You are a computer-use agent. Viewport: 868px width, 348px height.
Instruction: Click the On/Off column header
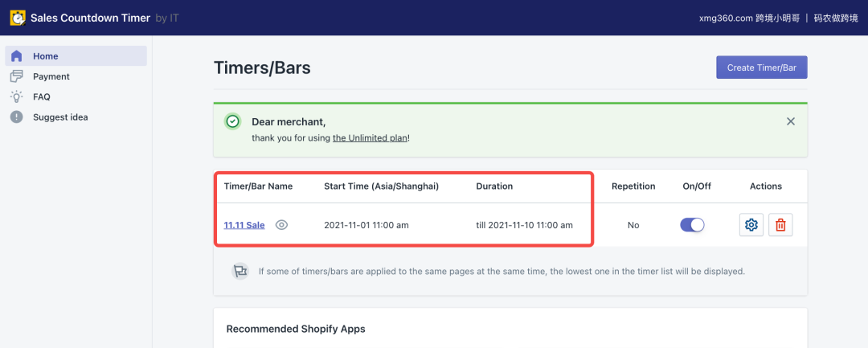tap(697, 186)
